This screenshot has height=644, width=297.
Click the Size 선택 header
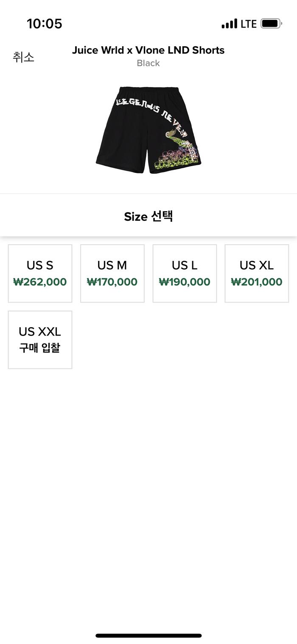click(148, 216)
